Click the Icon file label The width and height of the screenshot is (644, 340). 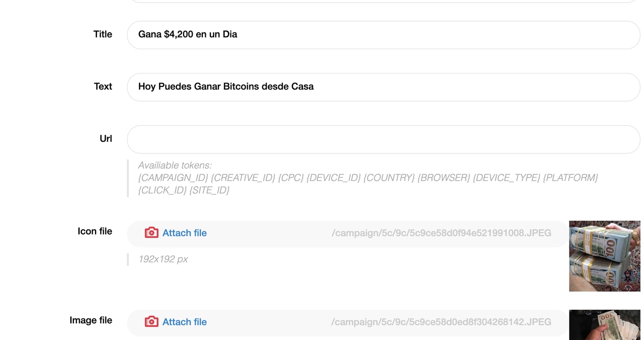tap(95, 231)
